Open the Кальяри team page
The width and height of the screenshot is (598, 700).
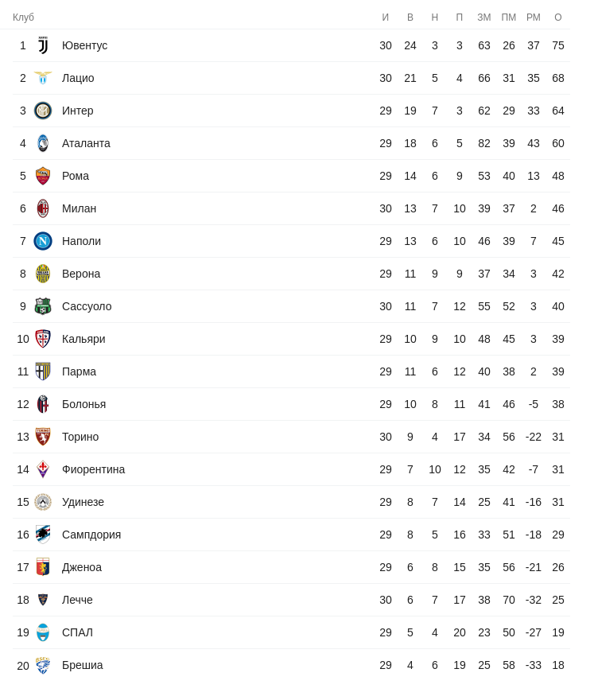point(83,339)
